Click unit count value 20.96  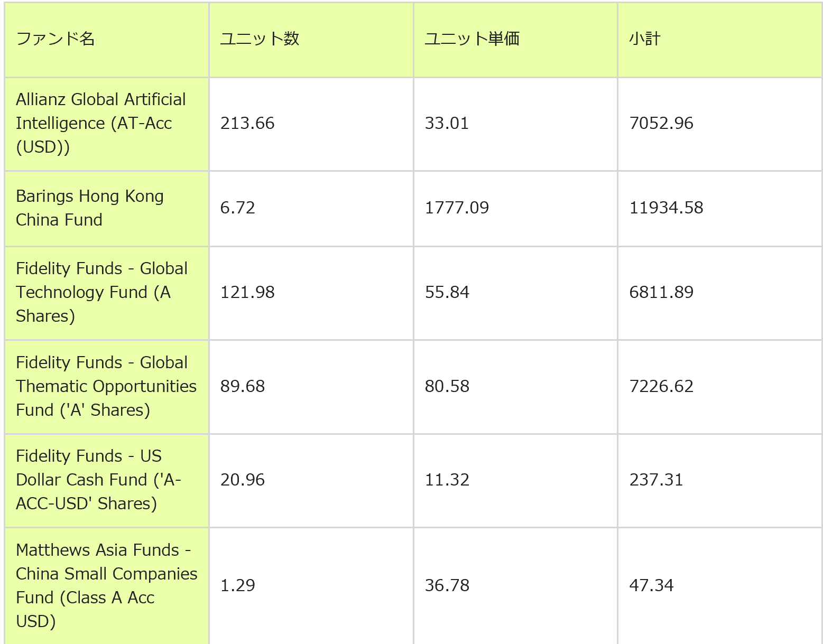243,480
